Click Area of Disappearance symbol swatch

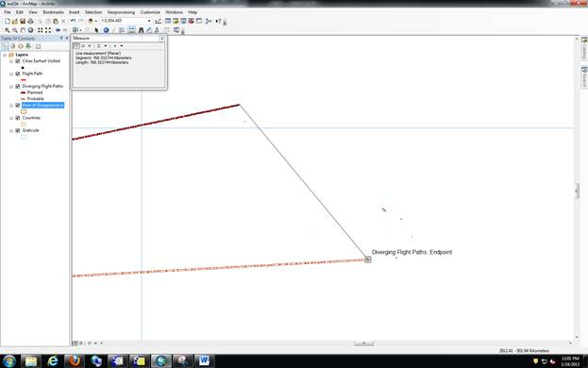(24, 111)
